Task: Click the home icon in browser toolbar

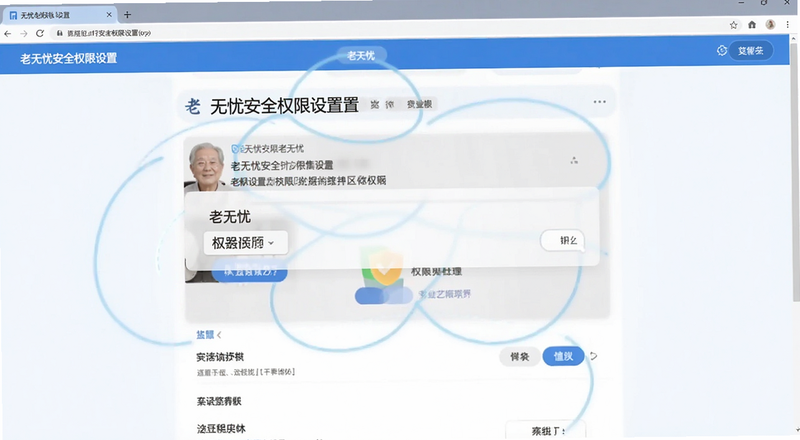Action: (752, 25)
